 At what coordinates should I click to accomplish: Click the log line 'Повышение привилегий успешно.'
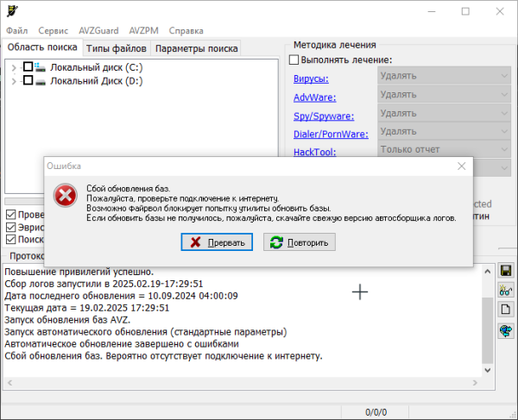click(x=79, y=272)
